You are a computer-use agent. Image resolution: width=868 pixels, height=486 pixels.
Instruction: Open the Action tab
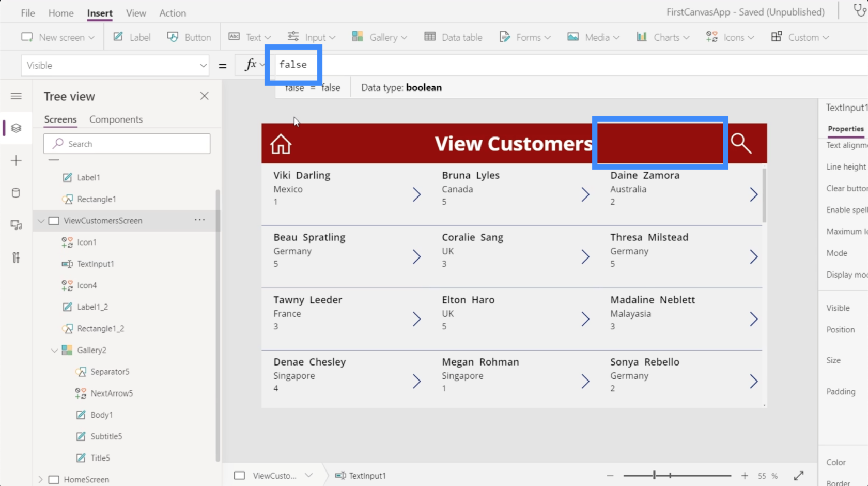point(173,13)
